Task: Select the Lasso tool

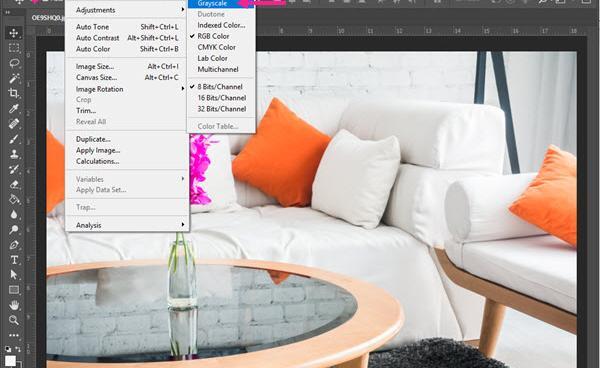Action: 14,63
